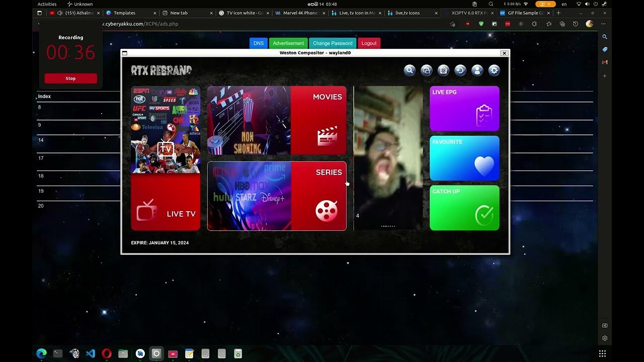Open the collections icon in browser toolbar
644x362 pixels.
point(562,24)
